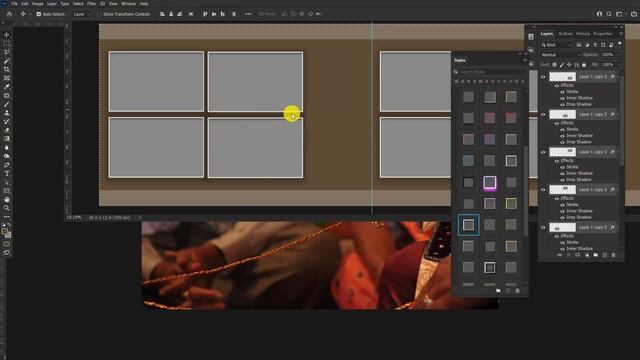Click the Styles panel tab
640x360 pixels.
pos(460,60)
